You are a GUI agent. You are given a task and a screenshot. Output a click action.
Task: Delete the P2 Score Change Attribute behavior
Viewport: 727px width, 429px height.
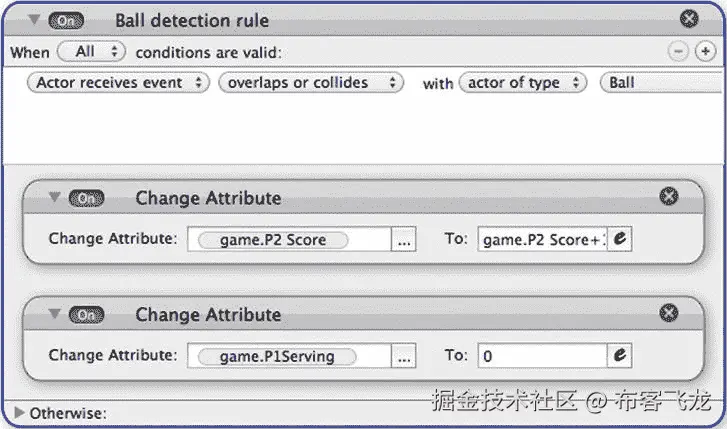(669, 196)
